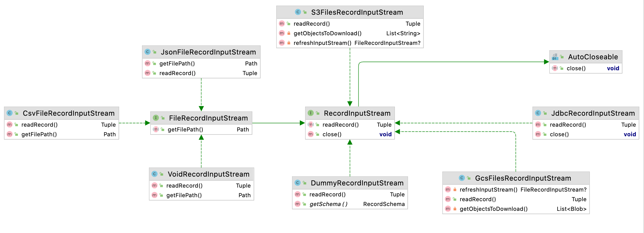Image resolution: width=644 pixels, height=233 pixels.
Task: Click the method icon for DummyRecordInputStream getSchema()
Action: [x=298, y=204]
